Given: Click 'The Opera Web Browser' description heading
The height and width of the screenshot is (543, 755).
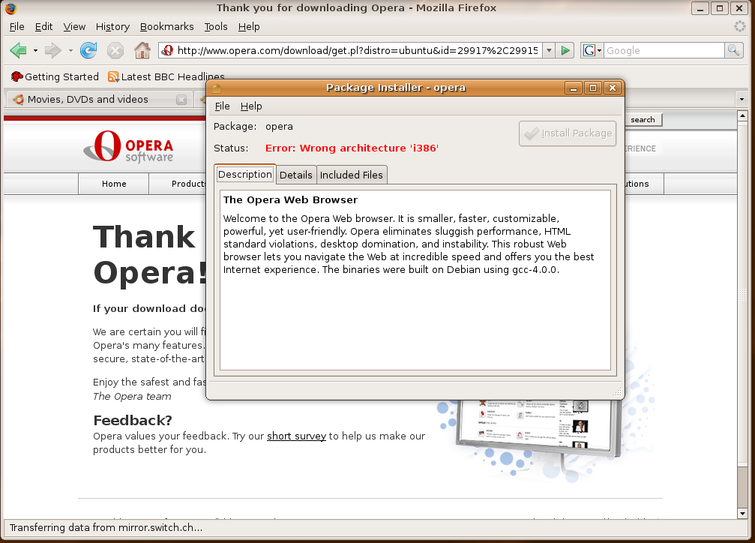Looking at the screenshot, I should (290, 200).
